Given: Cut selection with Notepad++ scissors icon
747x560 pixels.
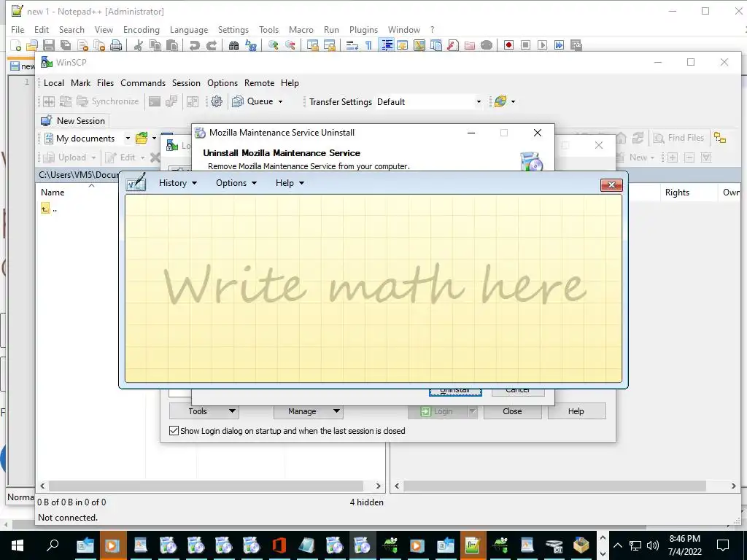Looking at the screenshot, I should click(138, 45).
